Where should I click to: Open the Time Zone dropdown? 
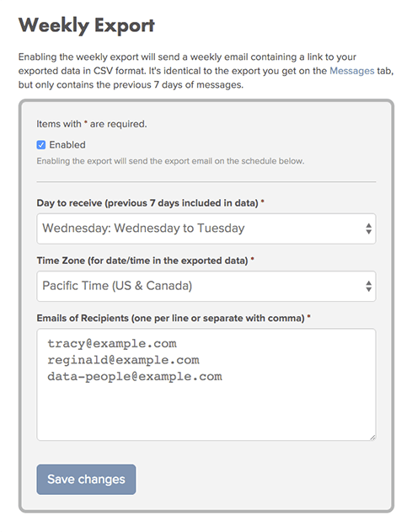pos(206,286)
